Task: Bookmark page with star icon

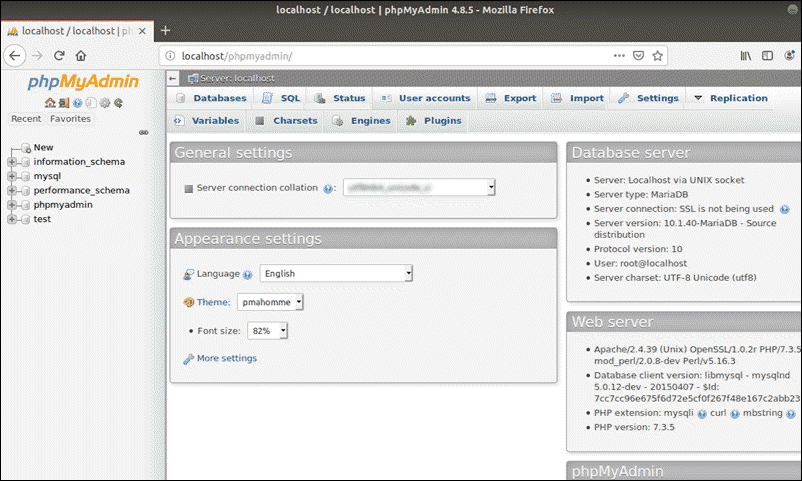Action: (x=658, y=56)
